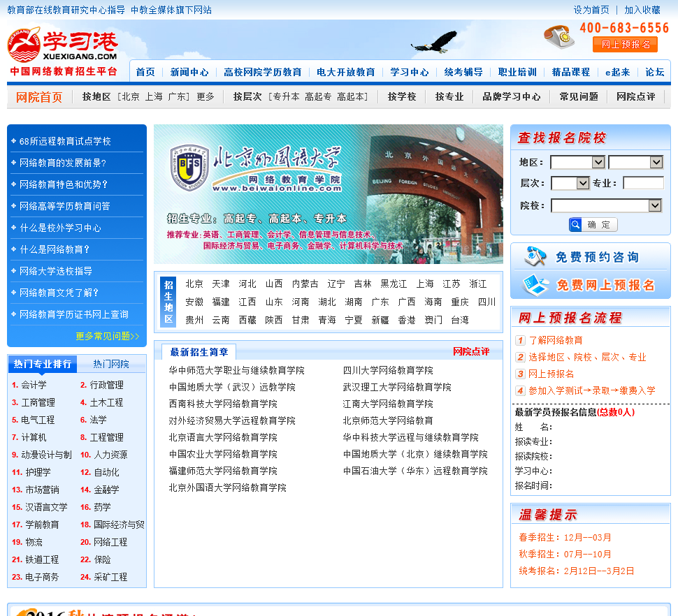Image resolution: width=678 pixels, height=616 pixels.
Task: Click 采矿工程 in major ranking
Action: click(x=110, y=577)
